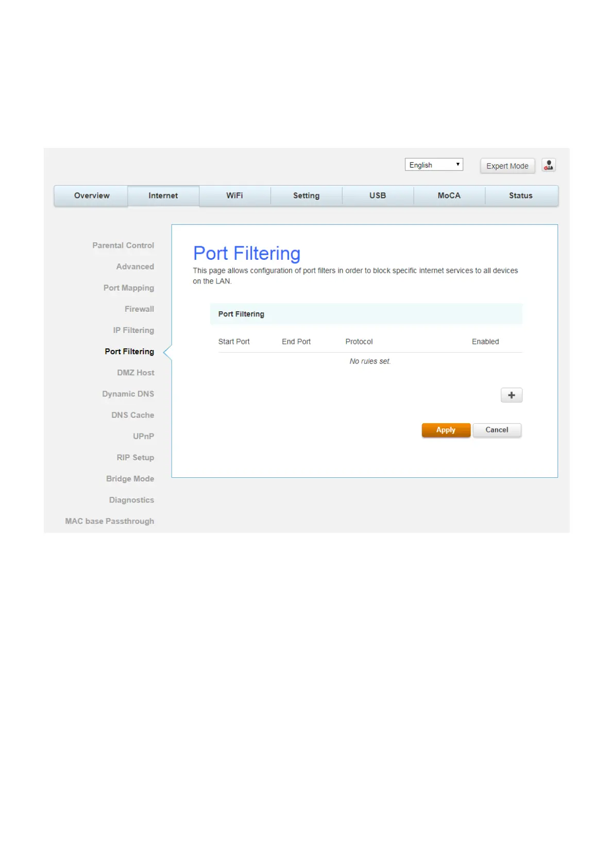Click the Protocol column header
The image size is (613, 868).
[x=359, y=342]
